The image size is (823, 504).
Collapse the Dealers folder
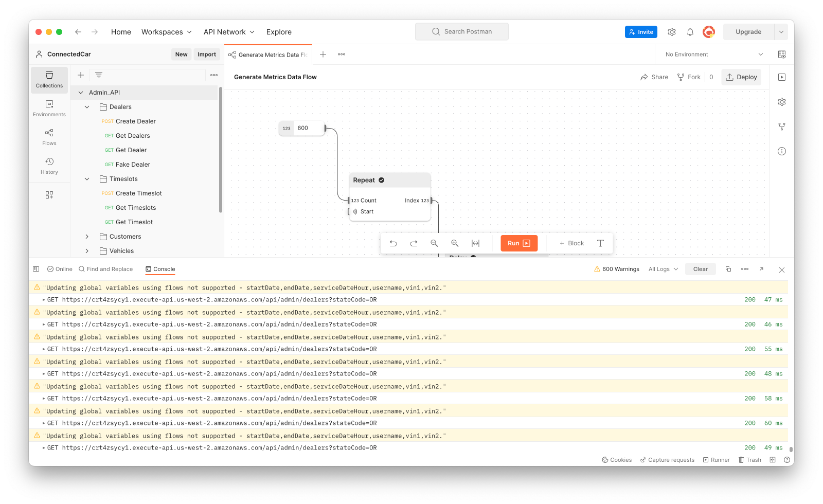[x=87, y=107]
